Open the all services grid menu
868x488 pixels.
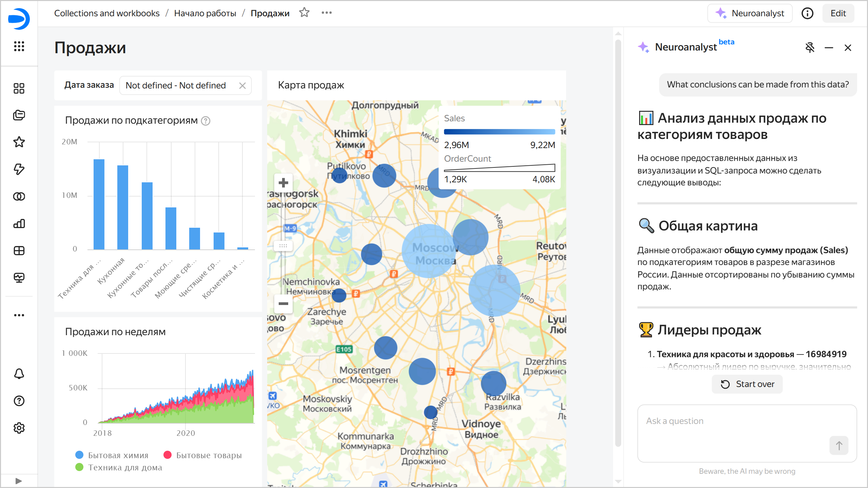19,46
